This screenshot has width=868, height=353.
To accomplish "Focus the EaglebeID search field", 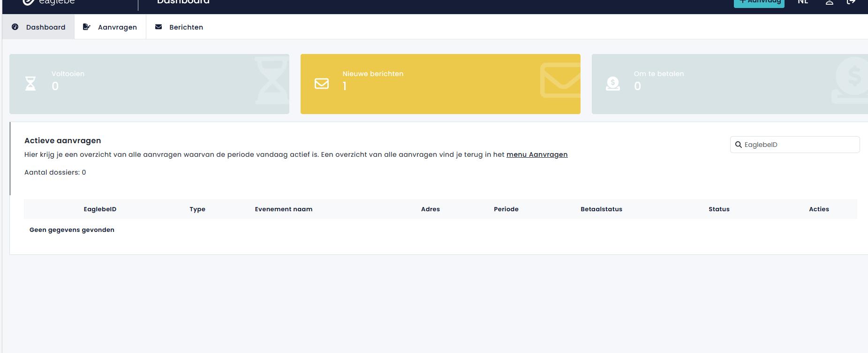I will pyautogui.click(x=795, y=145).
